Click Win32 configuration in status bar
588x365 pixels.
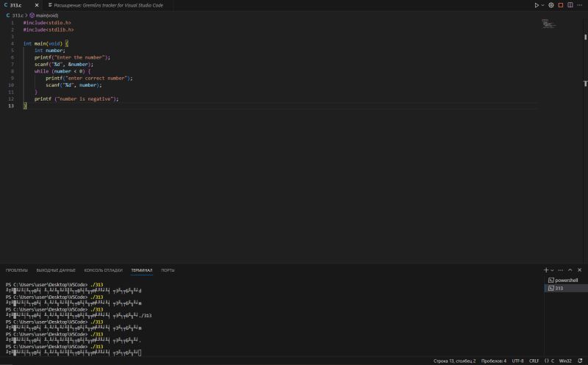click(565, 361)
